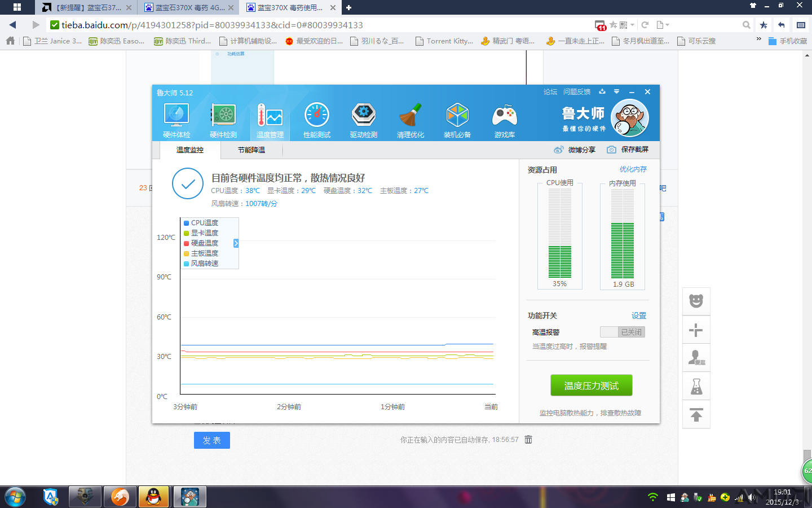
Task: Click the download icon in the 鲁大师 title bar
Action: tap(602, 91)
